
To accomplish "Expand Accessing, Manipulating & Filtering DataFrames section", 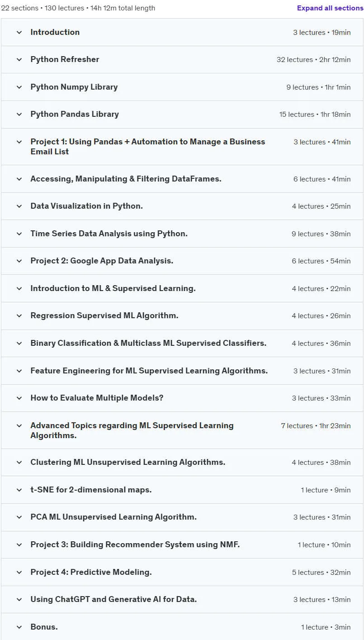I will [182, 179].
